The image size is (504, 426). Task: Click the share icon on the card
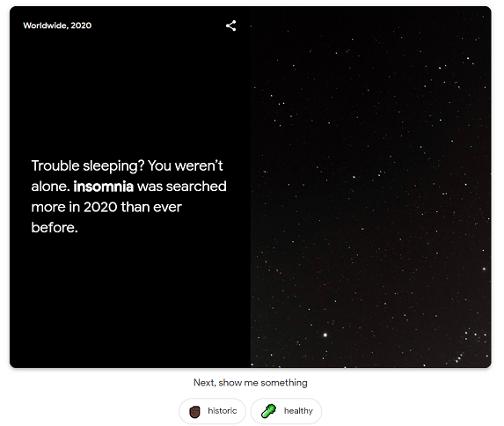[230, 26]
